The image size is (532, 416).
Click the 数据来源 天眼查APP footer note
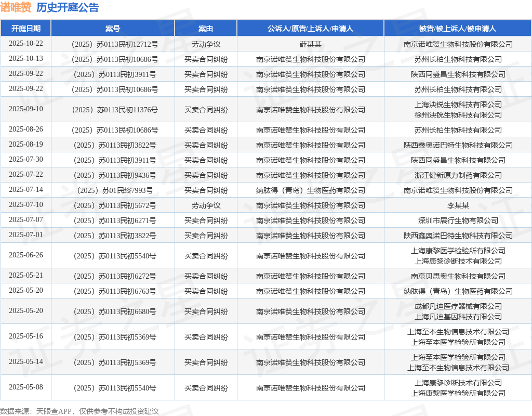pos(79,411)
